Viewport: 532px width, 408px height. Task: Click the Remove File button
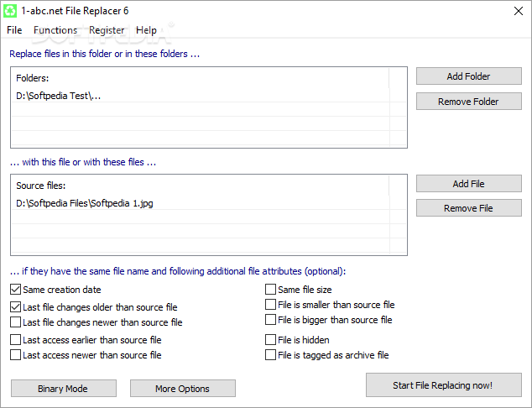tap(468, 207)
